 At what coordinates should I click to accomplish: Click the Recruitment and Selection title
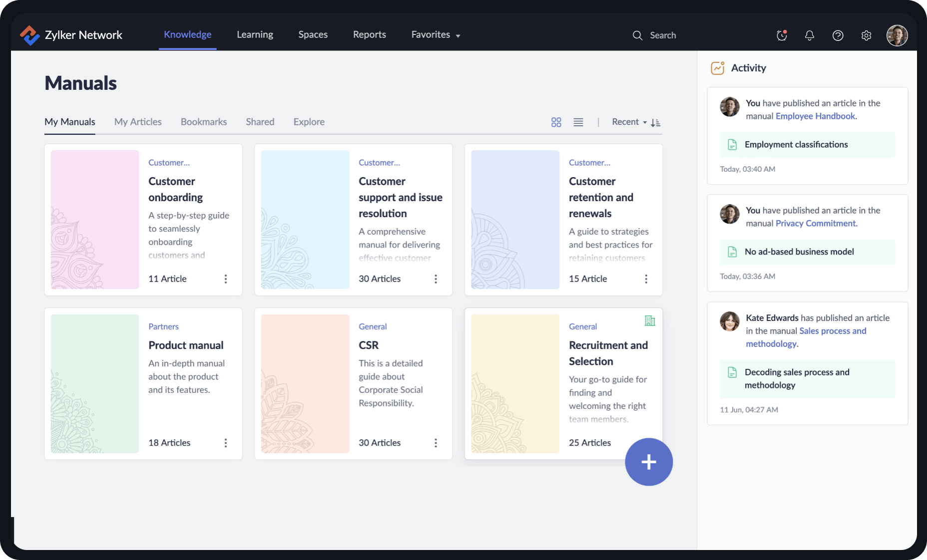pyautogui.click(x=608, y=353)
